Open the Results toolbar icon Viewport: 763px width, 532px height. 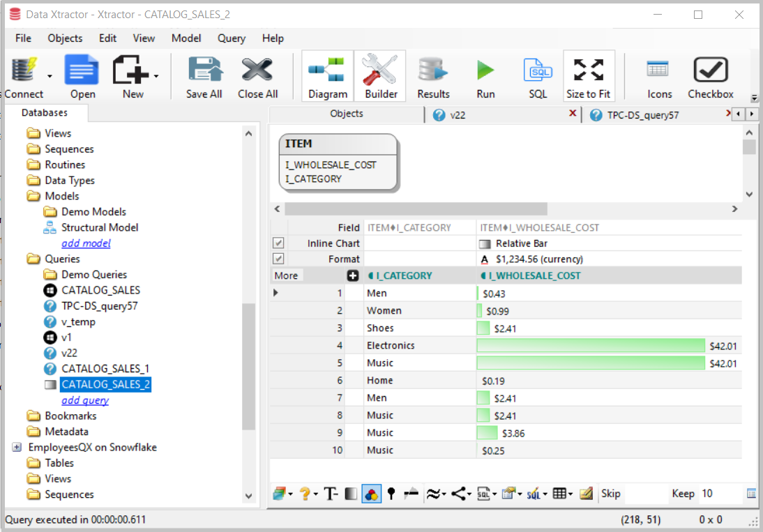(433, 75)
